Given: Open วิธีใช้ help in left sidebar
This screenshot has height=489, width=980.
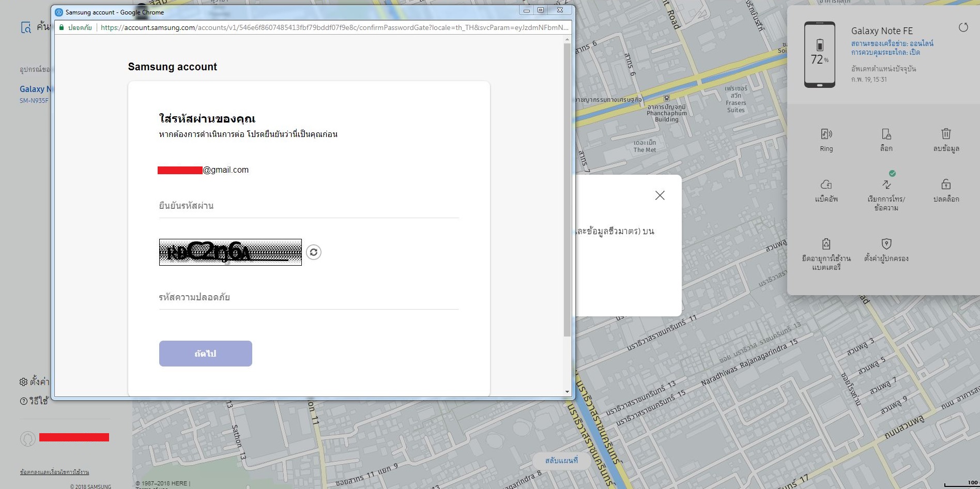Looking at the screenshot, I should 34,401.
